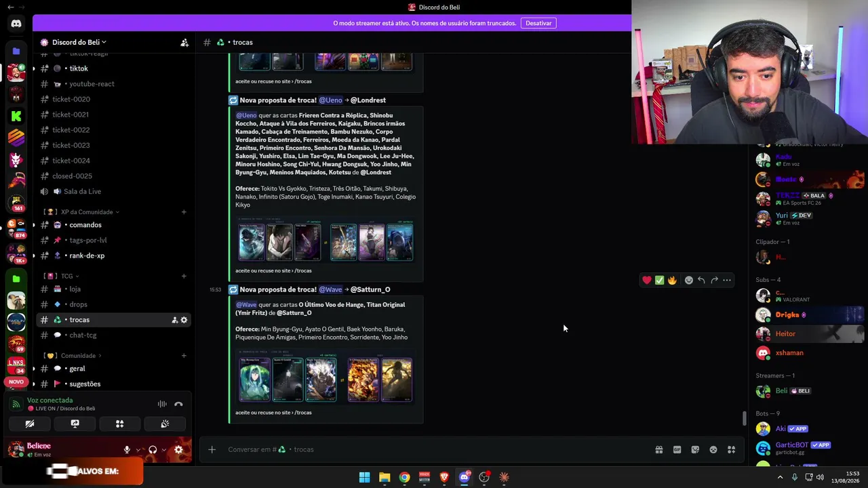
Task: Click the @Ueno mention in trade header
Action: 330,100
